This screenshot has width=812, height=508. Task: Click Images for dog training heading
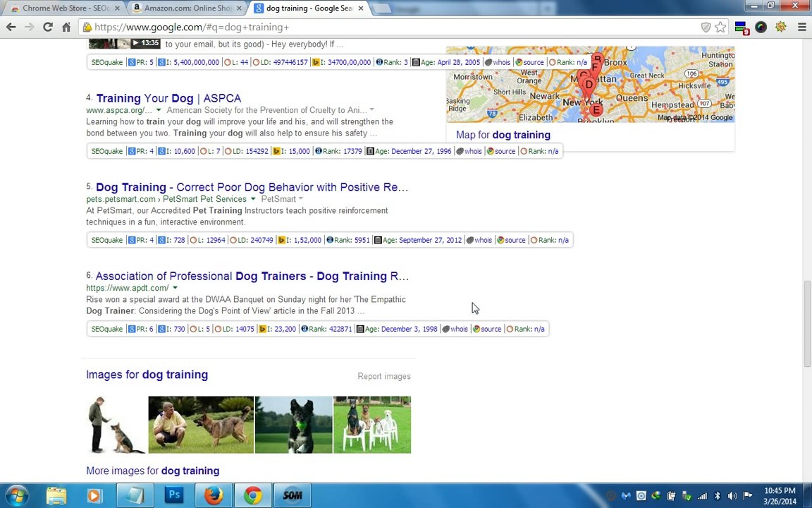tap(147, 374)
